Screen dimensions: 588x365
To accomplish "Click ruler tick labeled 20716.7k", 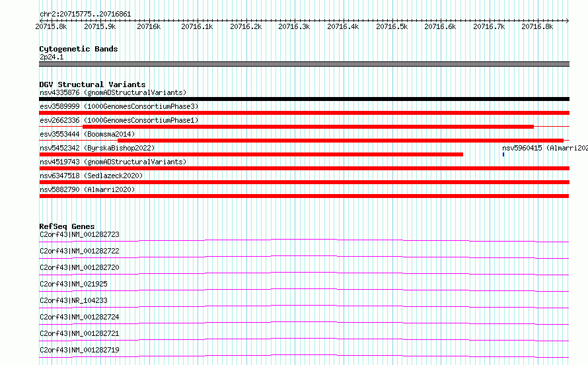I will (x=489, y=26).
